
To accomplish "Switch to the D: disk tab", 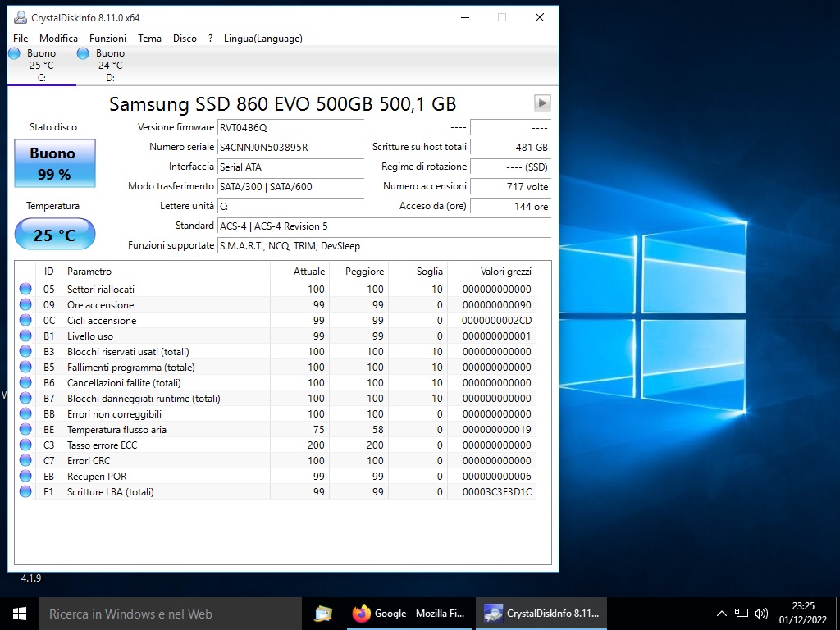I will [110, 66].
